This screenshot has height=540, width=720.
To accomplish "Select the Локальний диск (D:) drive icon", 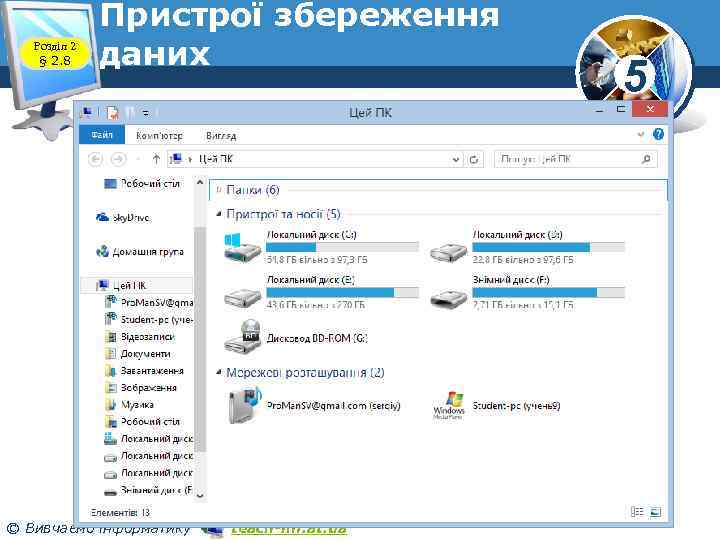I will tap(448, 252).
